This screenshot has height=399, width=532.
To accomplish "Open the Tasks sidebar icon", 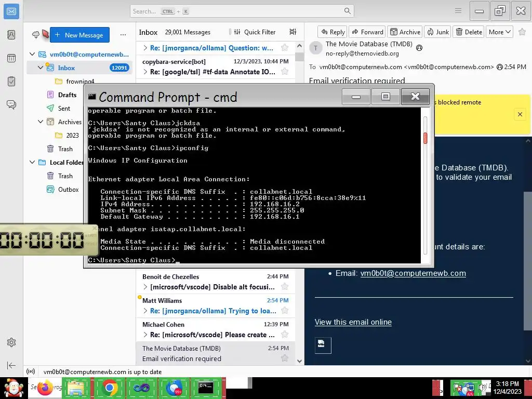I will pyautogui.click(x=11, y=82).
